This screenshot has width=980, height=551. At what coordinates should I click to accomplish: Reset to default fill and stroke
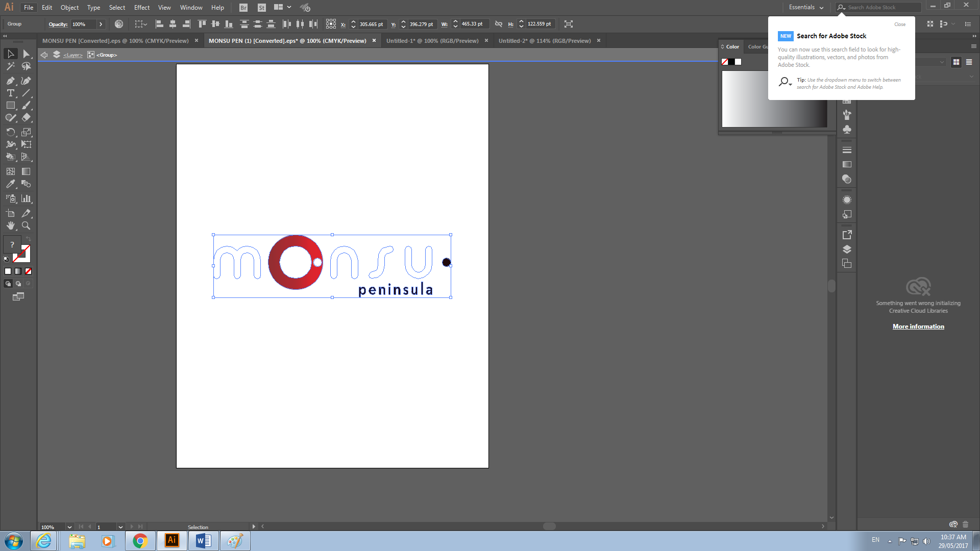[x=6, y=259]
